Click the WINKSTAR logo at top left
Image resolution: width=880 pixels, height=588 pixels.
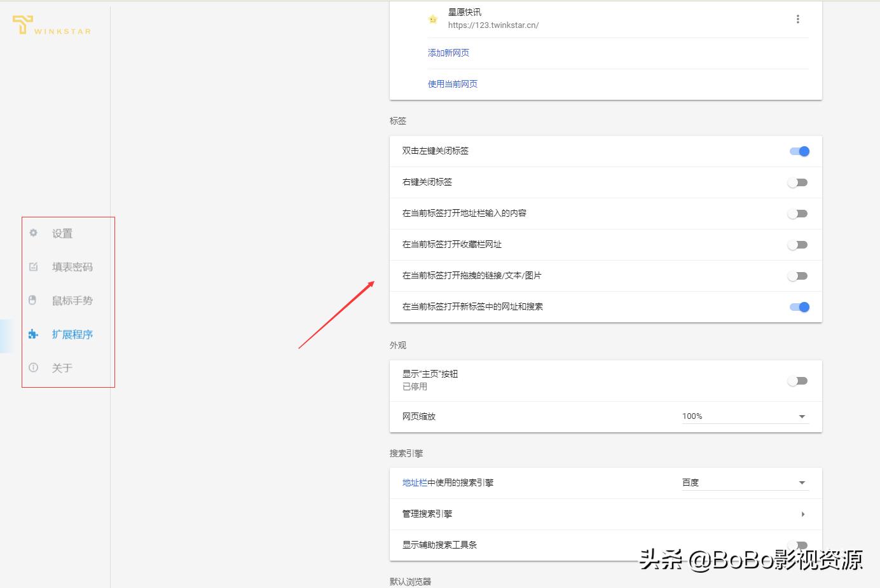pos(51,25)
